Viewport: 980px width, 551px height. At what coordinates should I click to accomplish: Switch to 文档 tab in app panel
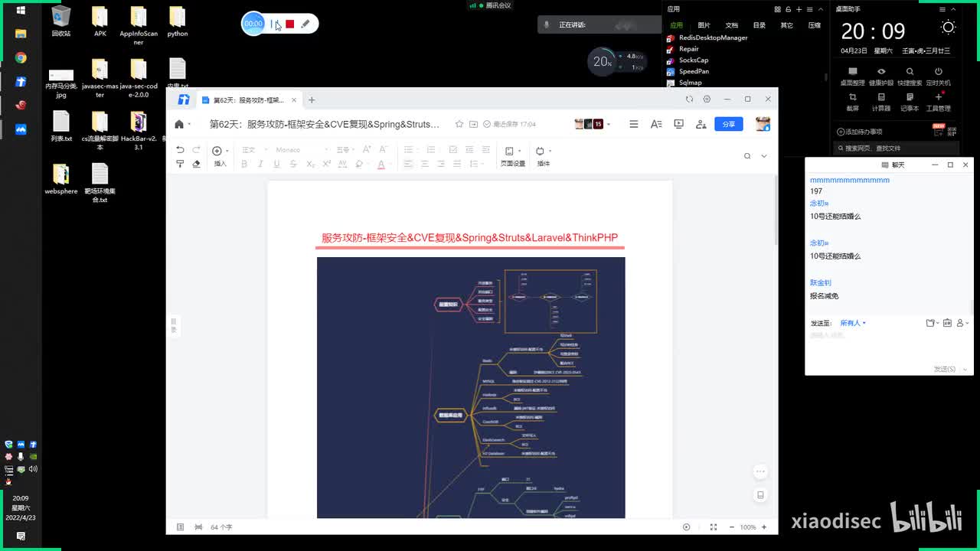[732, 25]
